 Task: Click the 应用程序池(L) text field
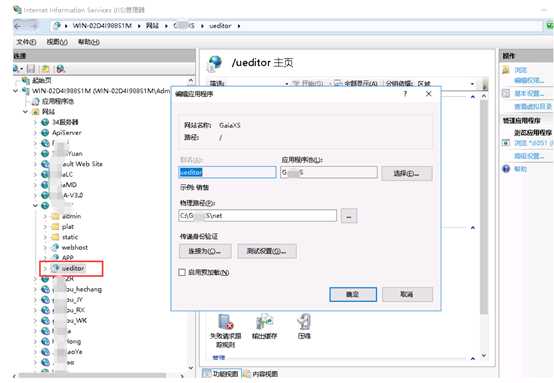coord(329,172)
